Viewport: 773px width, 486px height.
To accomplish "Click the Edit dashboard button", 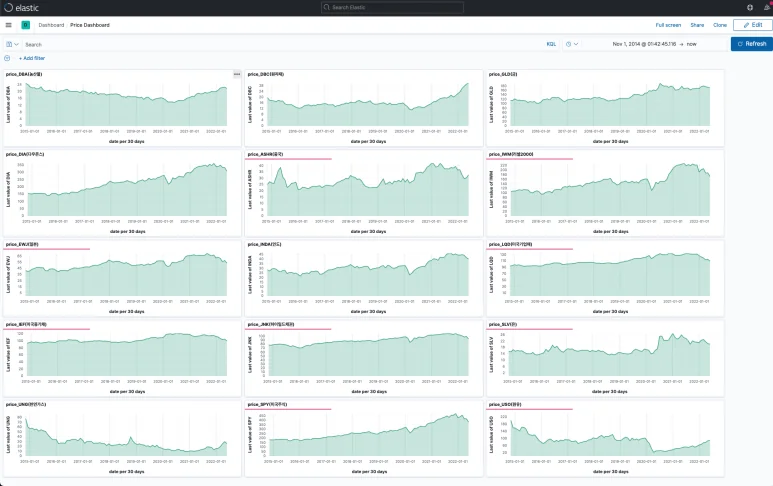I will [x=752, y=24].
